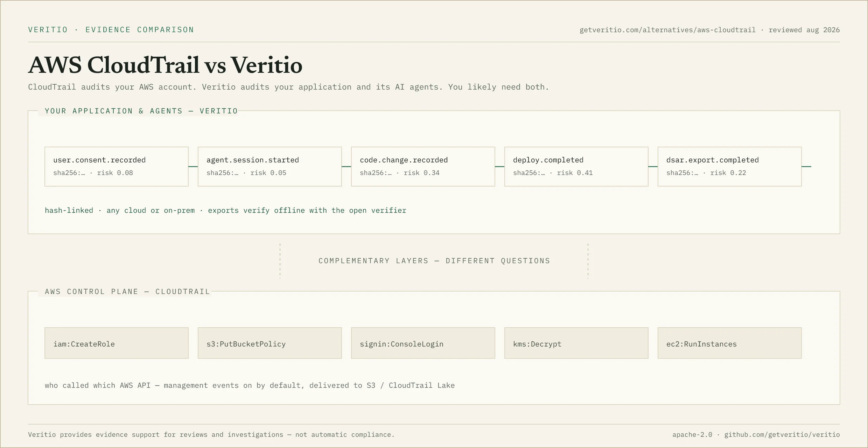Click the ec2:RunInstances card
The width and height of the screenshot is (868, 448).
pyautogui.click(x=730, y=343)
